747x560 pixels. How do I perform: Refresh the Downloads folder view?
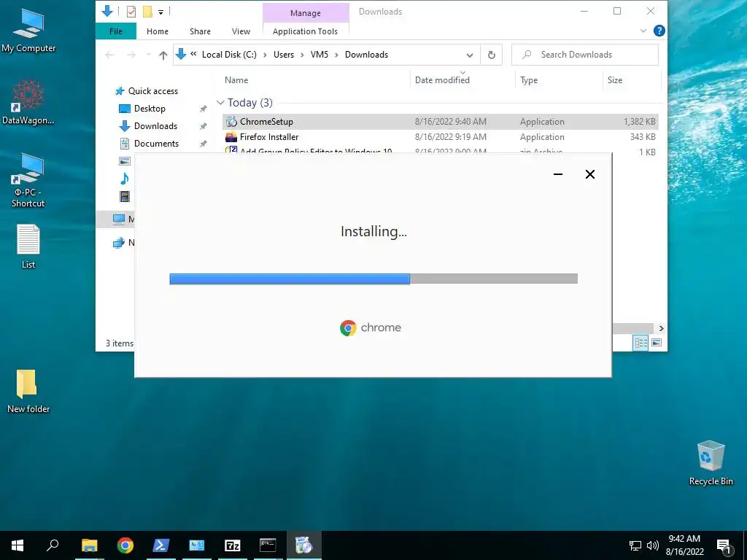click(x=492, y=55)
